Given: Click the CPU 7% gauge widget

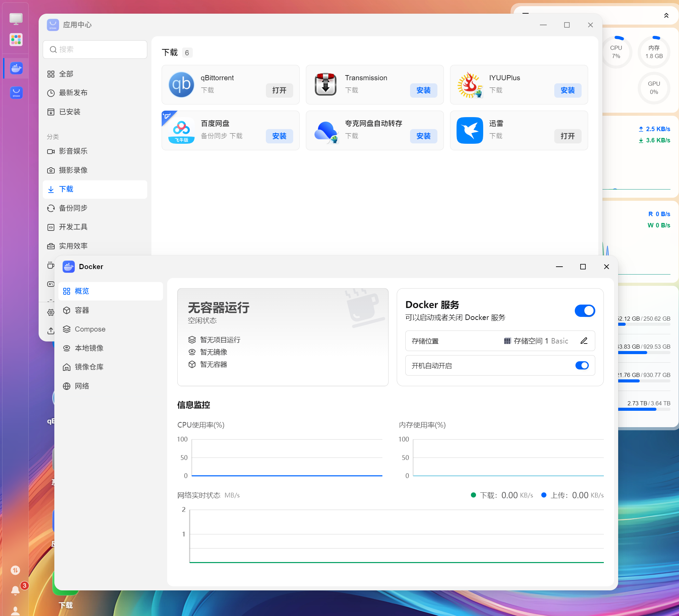Looking at the screenshot, I should [x=616, y=52].
